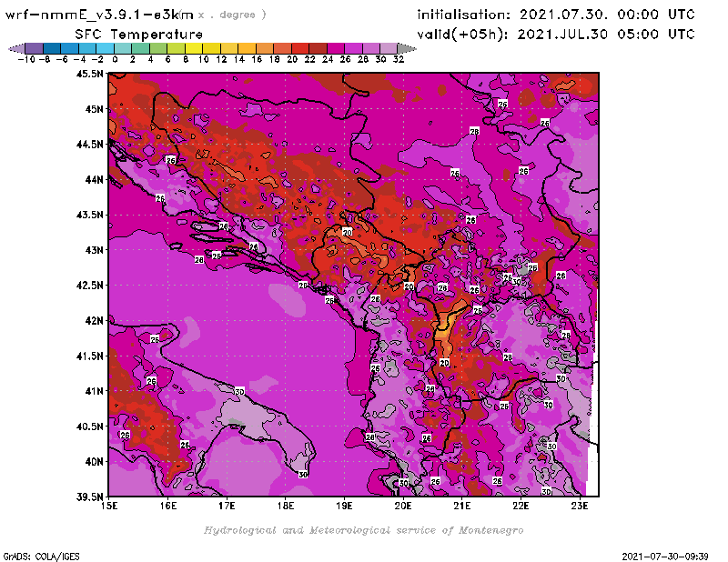Click the '-10' value on the legend scale
Image resolution: width=728 pixels, height=562 pixels.
26,59
